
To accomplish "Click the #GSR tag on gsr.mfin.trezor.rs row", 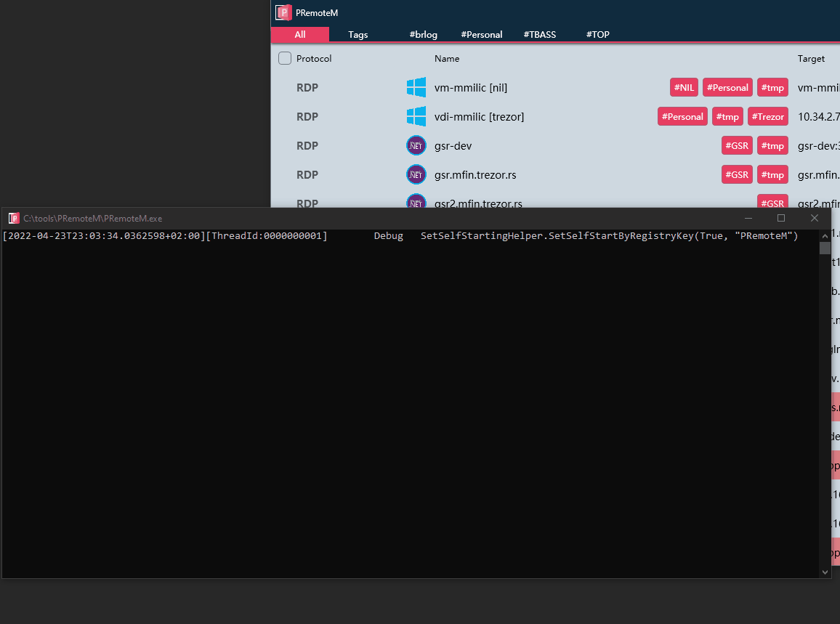I will coord(737,174).
